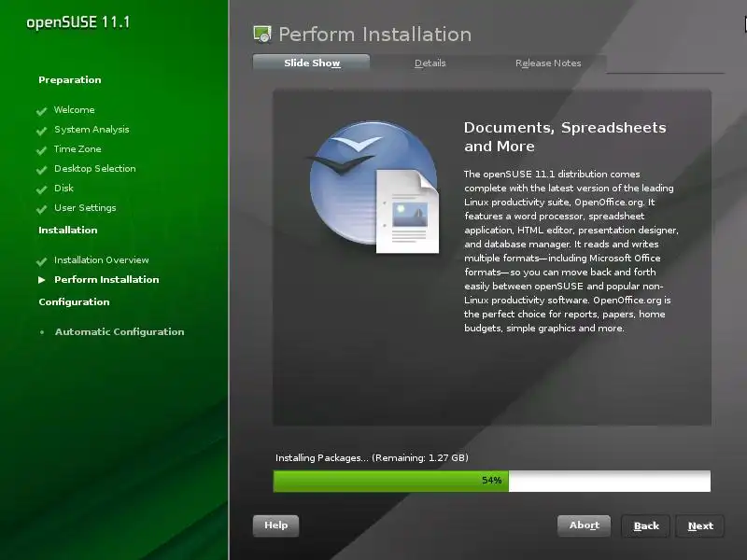Select the Welcome step label
This screenshot has height=560, width=747.
(x=75, y=109)
